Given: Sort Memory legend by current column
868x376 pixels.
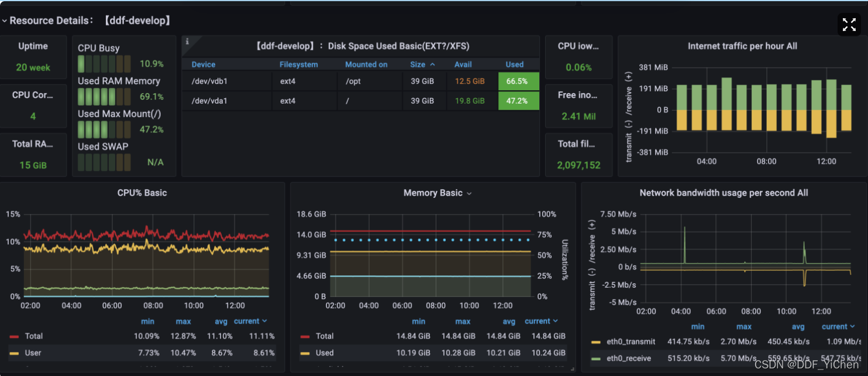Looking at the screenshot, I should pyautogui.click(x=541, y=321).
